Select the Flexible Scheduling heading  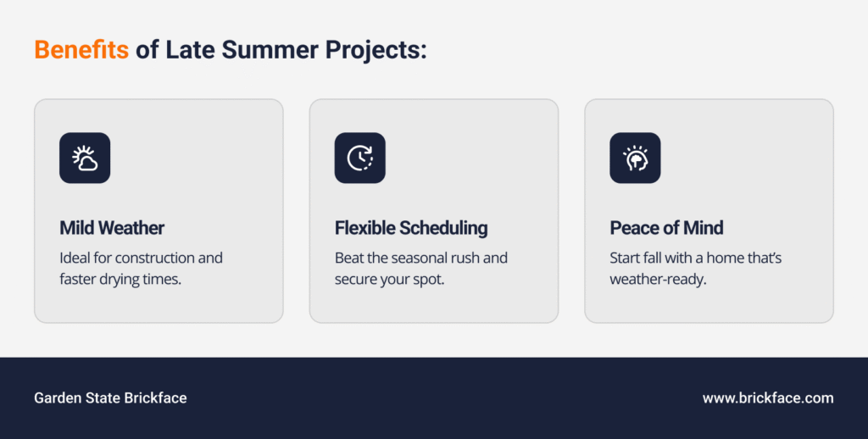(x=411, y=228)
